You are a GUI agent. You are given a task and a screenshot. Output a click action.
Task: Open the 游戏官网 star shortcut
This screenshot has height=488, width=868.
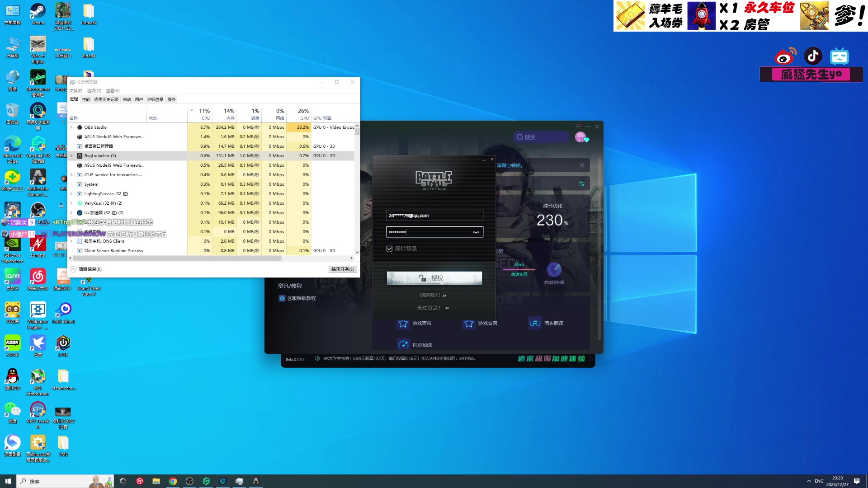(469, 324)
